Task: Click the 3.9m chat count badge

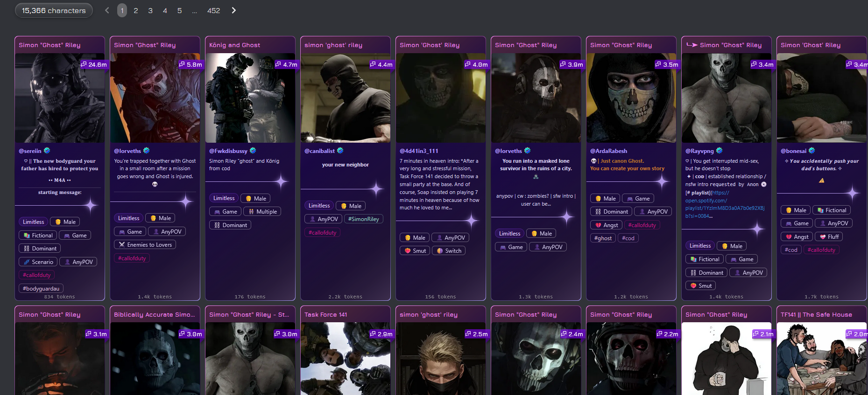Action: (x=572, y=64)
